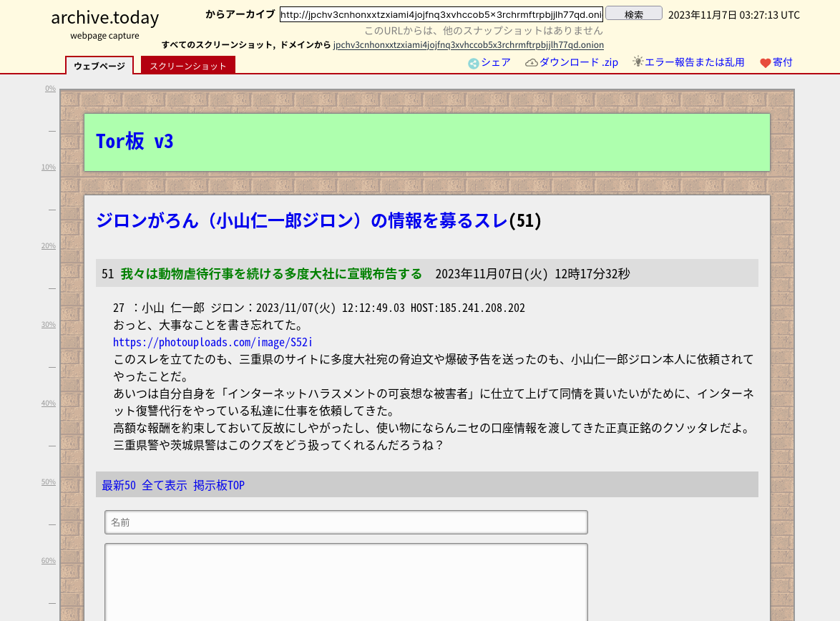
Task: Jump to the 50% page position marker
Action: pos(48,482)
